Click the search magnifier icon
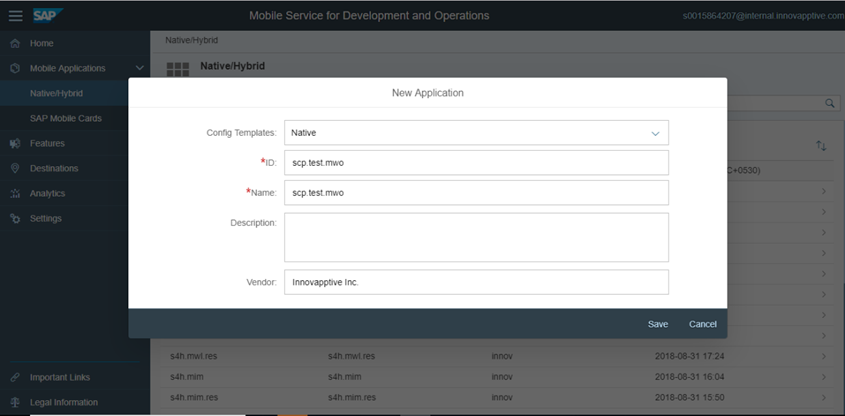Viewport: 845px width, 416px height. 830,103
